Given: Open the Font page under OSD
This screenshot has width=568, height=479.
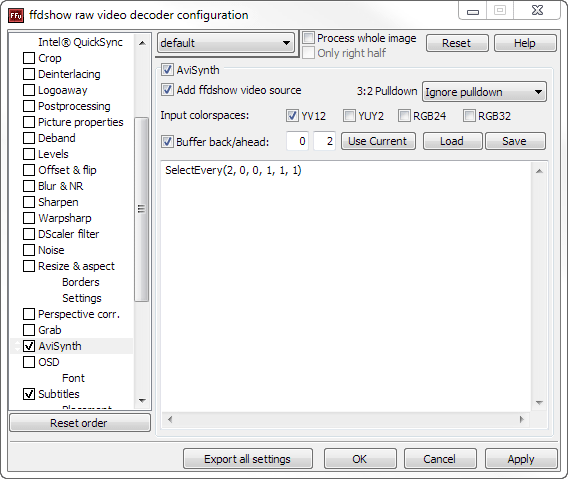Looking at the screenshot, I should [73, 378].
